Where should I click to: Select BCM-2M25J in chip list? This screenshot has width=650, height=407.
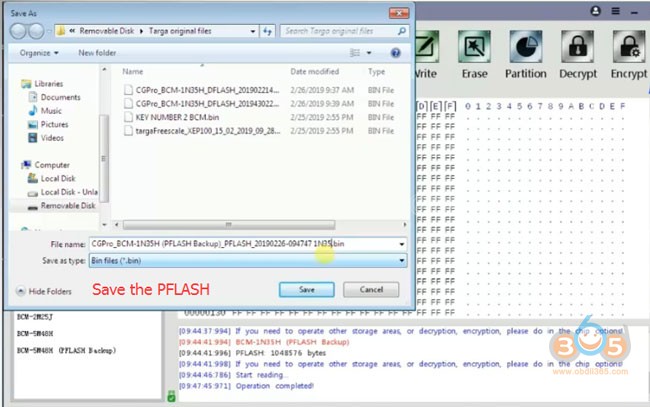[35, 317]
